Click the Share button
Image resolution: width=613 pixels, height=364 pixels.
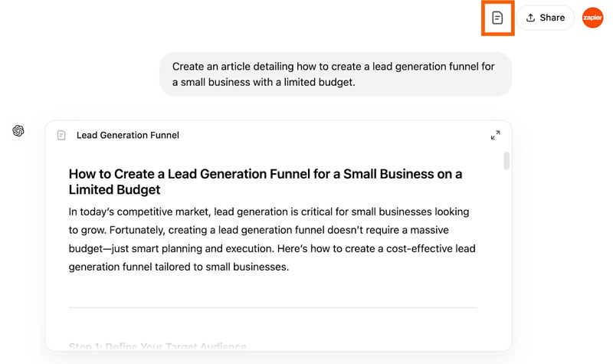pos(545,18)
